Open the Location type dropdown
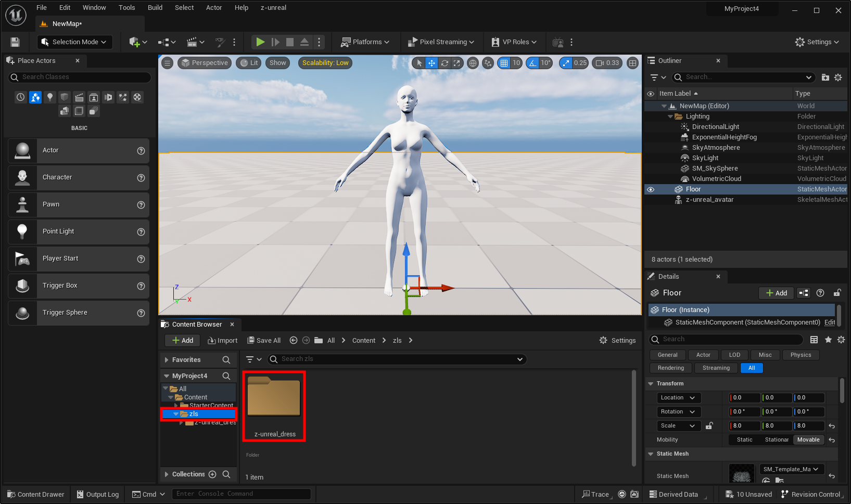 tap(679, 398)
